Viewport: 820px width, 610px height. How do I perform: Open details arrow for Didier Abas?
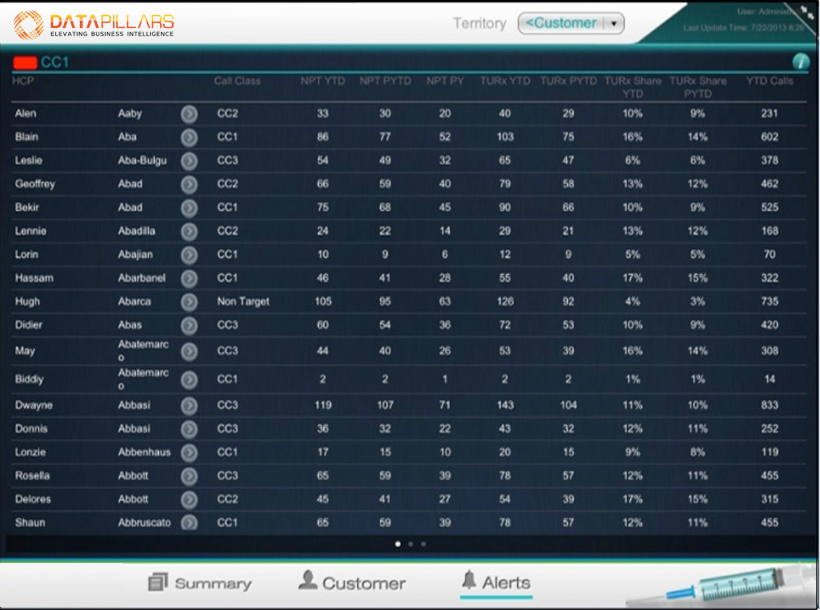189,325
